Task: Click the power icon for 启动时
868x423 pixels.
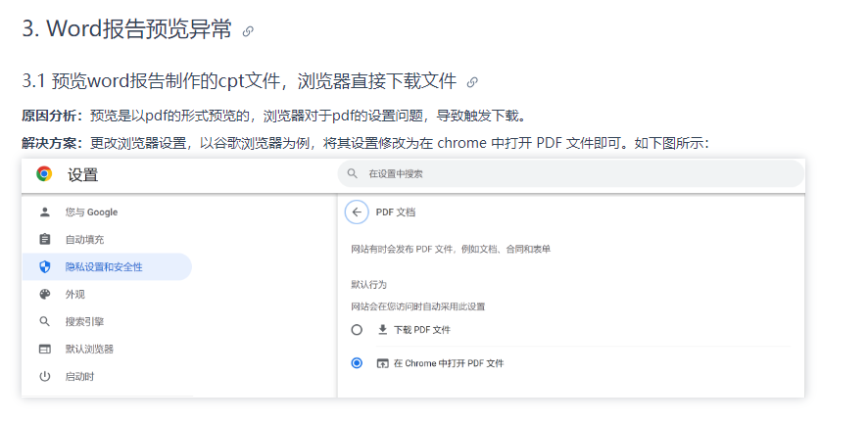Action: (x=45, y=377)
